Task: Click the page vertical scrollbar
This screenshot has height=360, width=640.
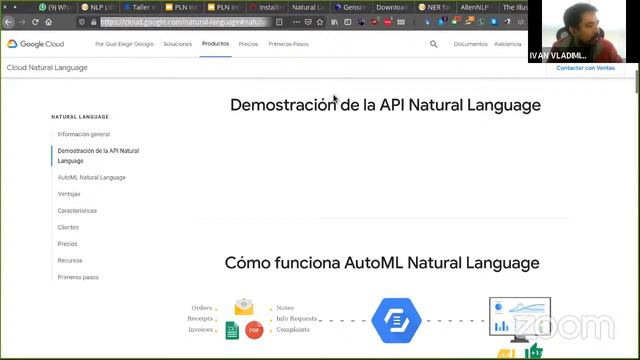Action: pos(637,82)
